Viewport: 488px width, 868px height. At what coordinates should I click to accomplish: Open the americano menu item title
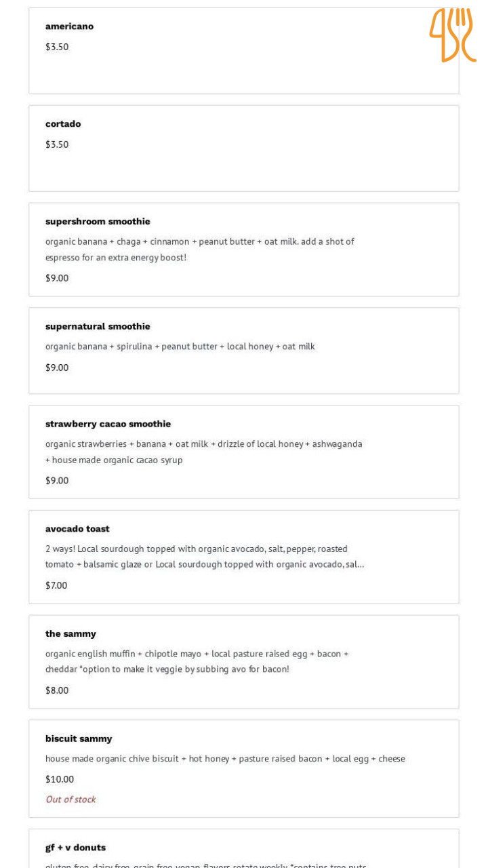coord(69,26)
